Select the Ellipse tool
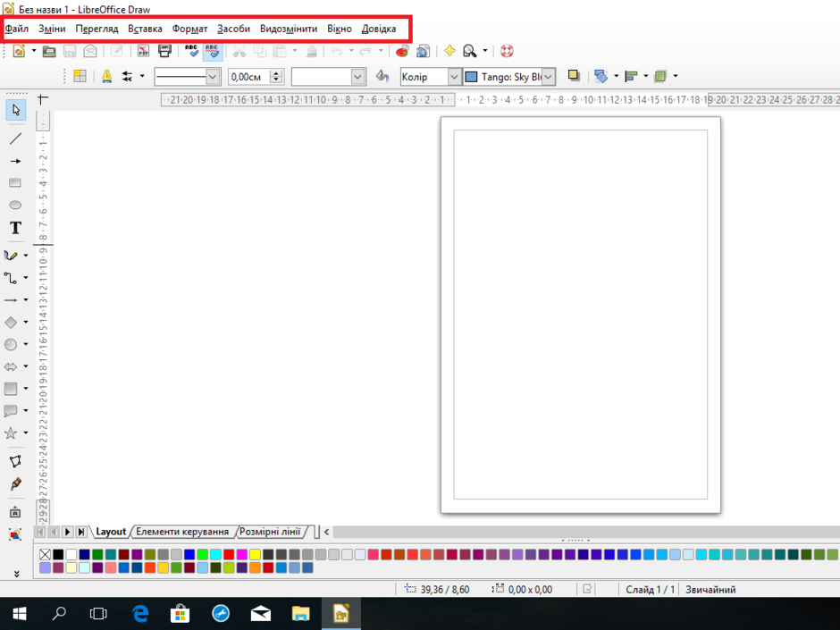 pos(15,205)
